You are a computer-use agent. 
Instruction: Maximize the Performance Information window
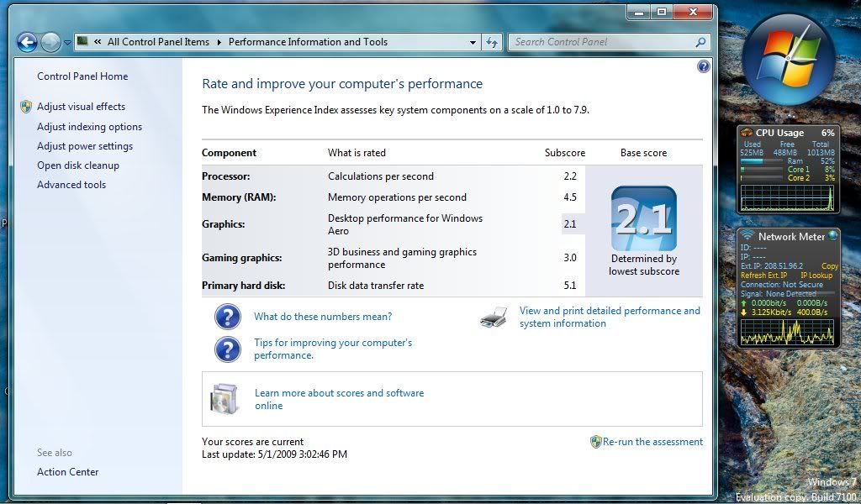pos(662,12)
